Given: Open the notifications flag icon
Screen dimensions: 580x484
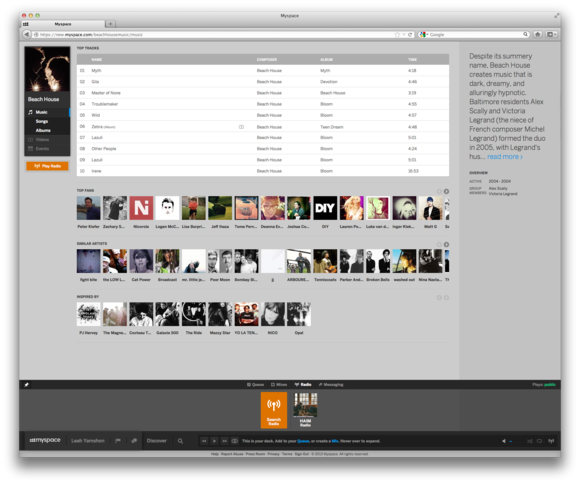Looking at the screenshot, I should click(118, 441).
